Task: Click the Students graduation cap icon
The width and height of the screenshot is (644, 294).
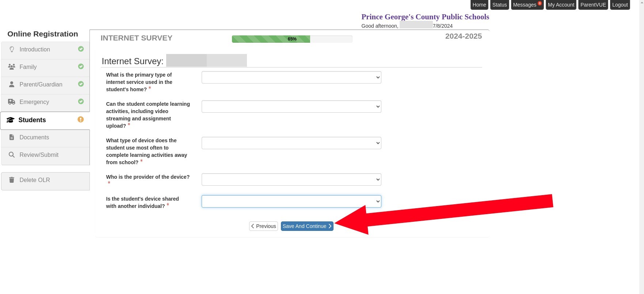Action: coord(10,120)
